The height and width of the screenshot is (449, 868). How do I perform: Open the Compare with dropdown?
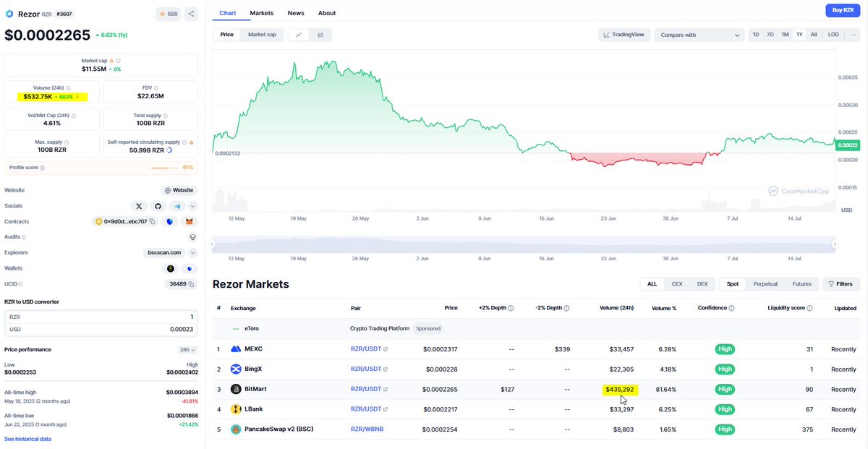699,35
